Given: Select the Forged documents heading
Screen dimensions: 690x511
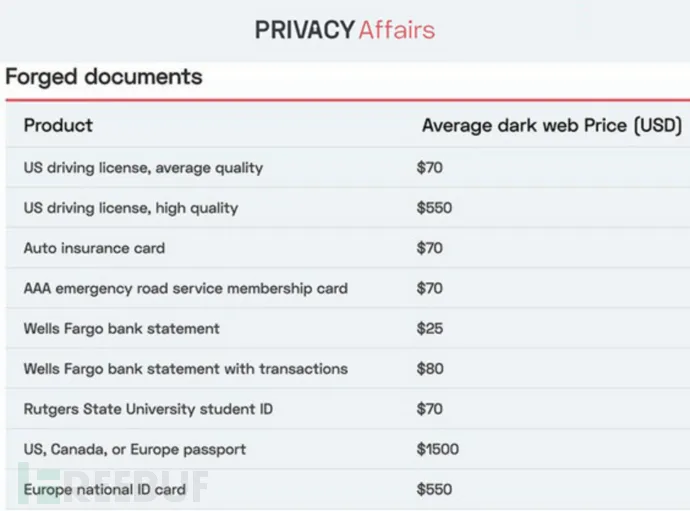Looking at the screenshot, I should [x=104, y=77].
